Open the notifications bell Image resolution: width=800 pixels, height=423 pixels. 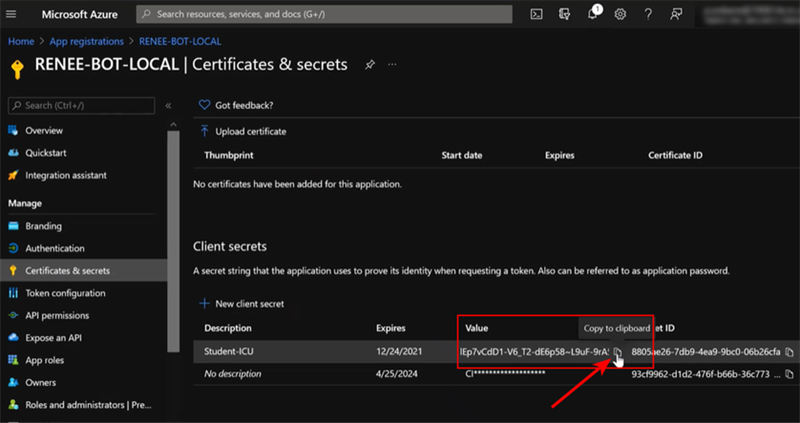pos(593,14)
